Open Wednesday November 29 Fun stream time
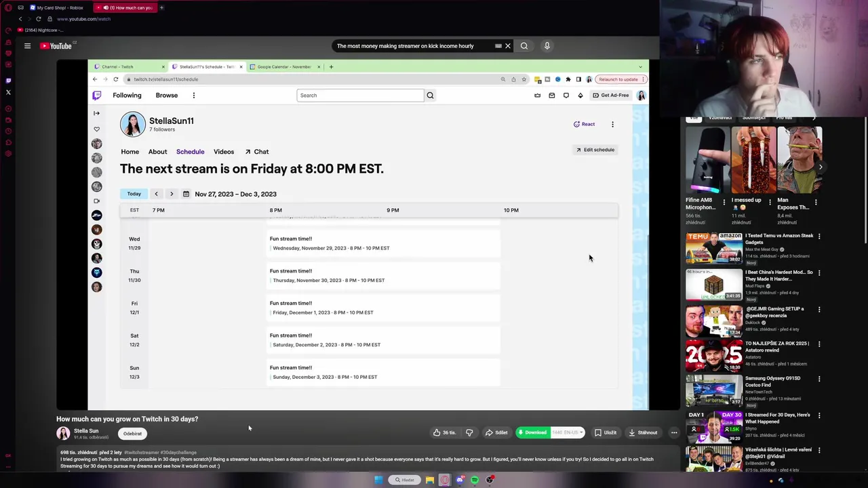 [383, 243]
